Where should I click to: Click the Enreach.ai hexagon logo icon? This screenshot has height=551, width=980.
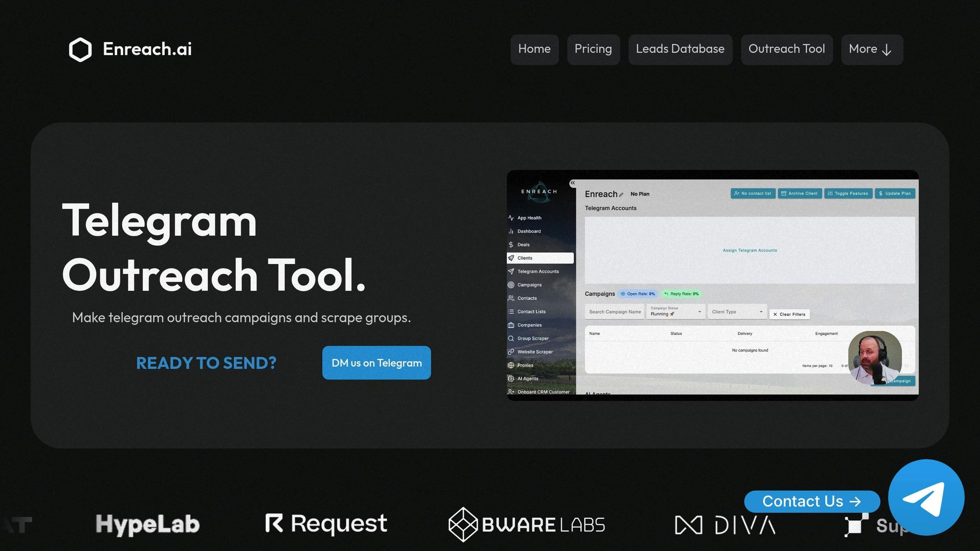(80, 49)
